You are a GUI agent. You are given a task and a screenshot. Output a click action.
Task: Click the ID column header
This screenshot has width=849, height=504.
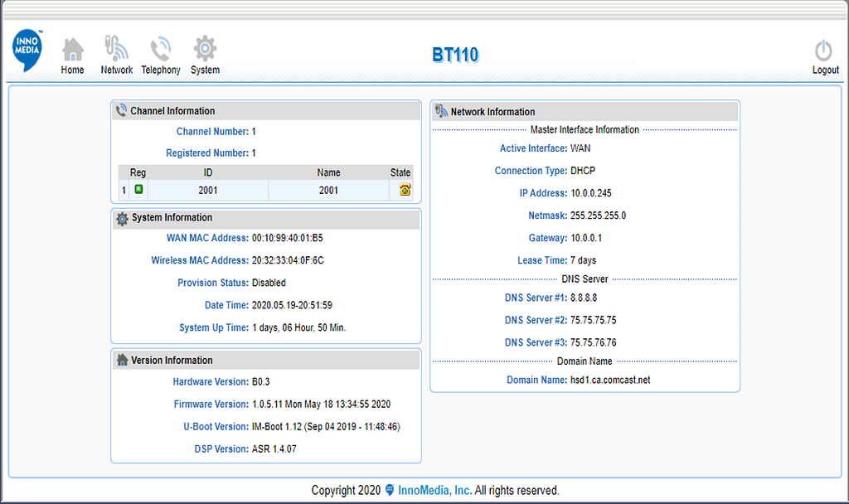(x=208, y=172)
